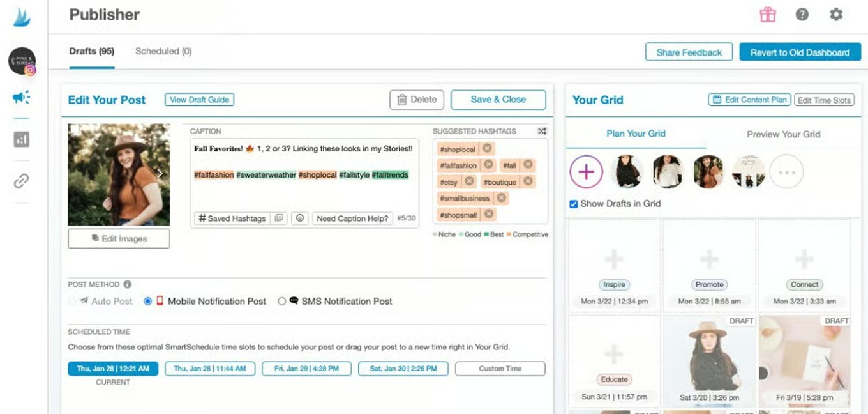Click the Save & Close button
Viewport: 868px width, 414px height.
(x=498, y=100)
